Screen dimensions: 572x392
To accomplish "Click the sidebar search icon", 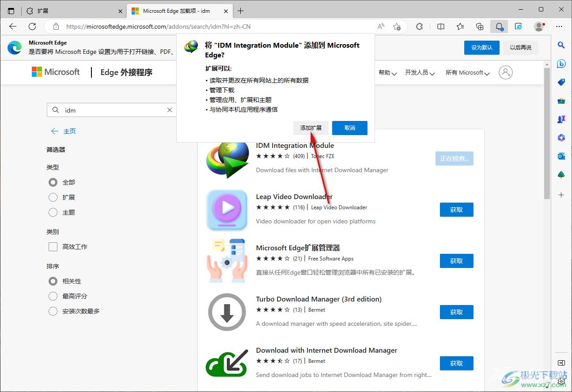I will (561, 45).
